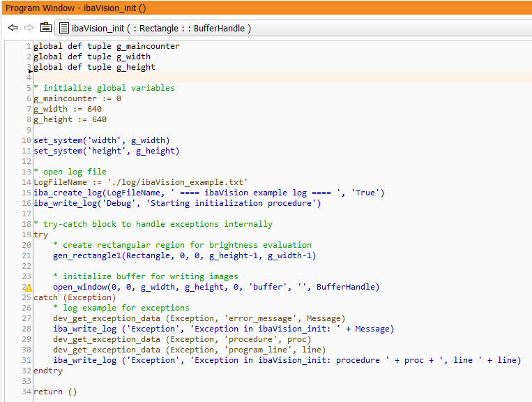Click the 'endtry' keyword on line 32
Image resolution: width=532 pixels, height=402 pixels.
(48, 371)
